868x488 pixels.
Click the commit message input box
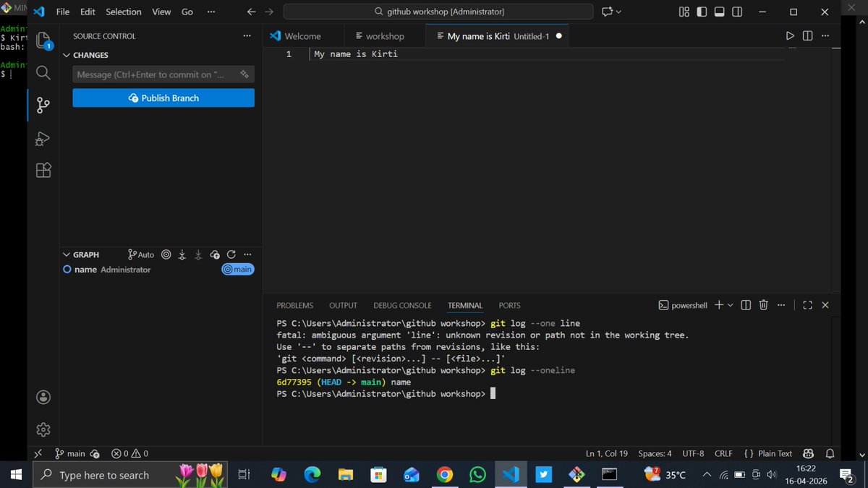(163, 74)
